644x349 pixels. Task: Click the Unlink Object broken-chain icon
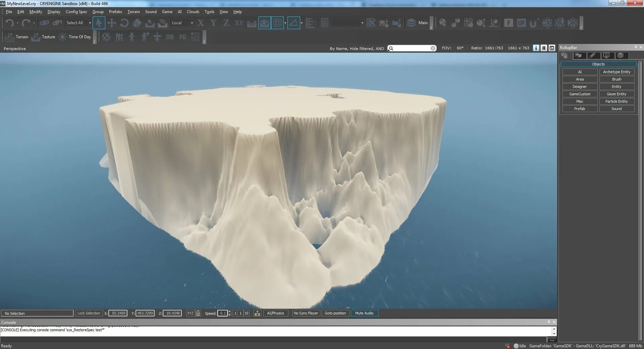tap(57, 23)
